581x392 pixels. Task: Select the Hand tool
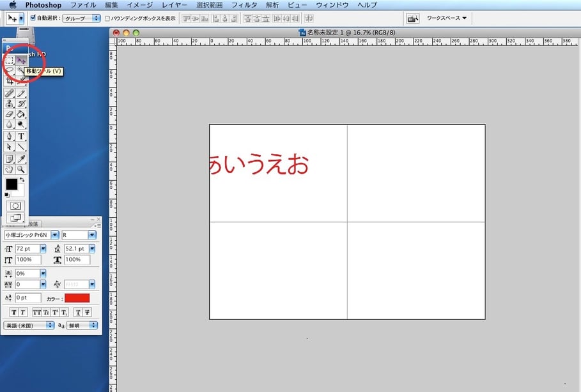pos(10,169)
